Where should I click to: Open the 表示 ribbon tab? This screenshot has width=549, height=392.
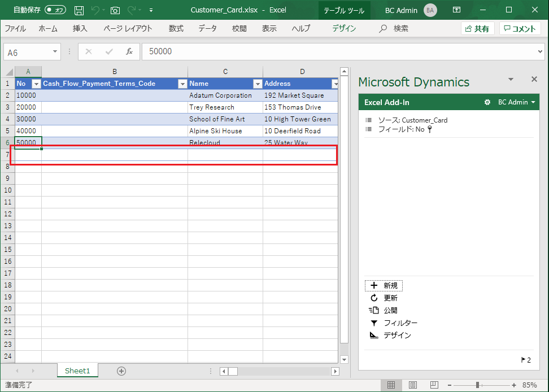click(x=269, y=28)
